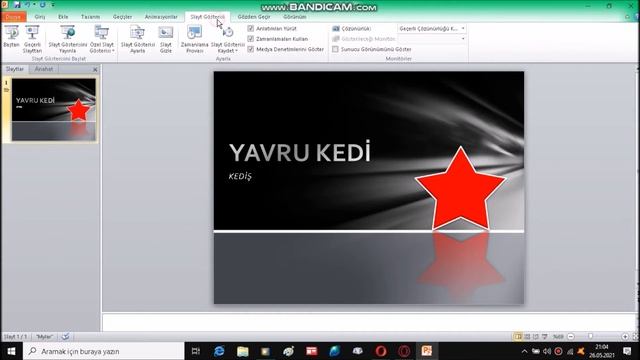Image resolution: width=640 pixels, height=360 pixels.
Task: Switch to the Animasyonlar tab
Action: point(161,17)
